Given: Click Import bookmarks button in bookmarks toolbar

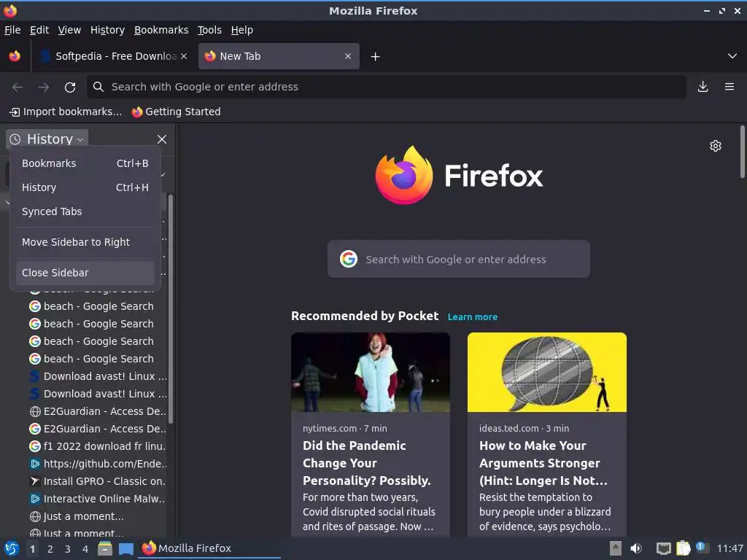Looking at the screenshot, I should coord(66,112).
